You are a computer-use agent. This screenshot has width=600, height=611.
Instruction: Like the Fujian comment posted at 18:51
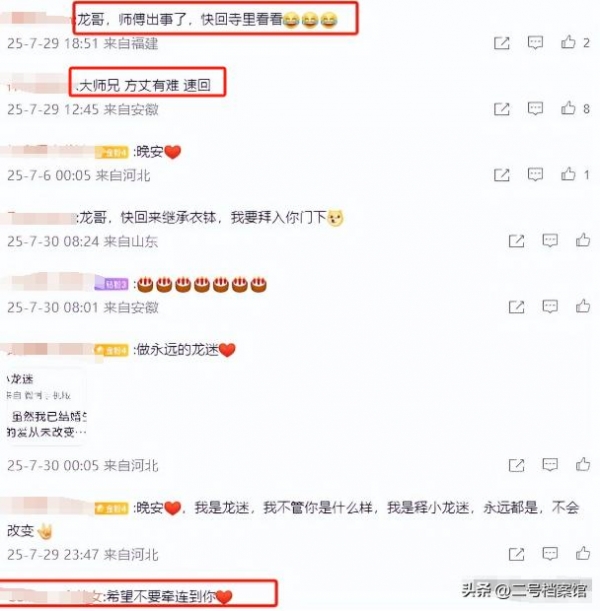(568, 42)
